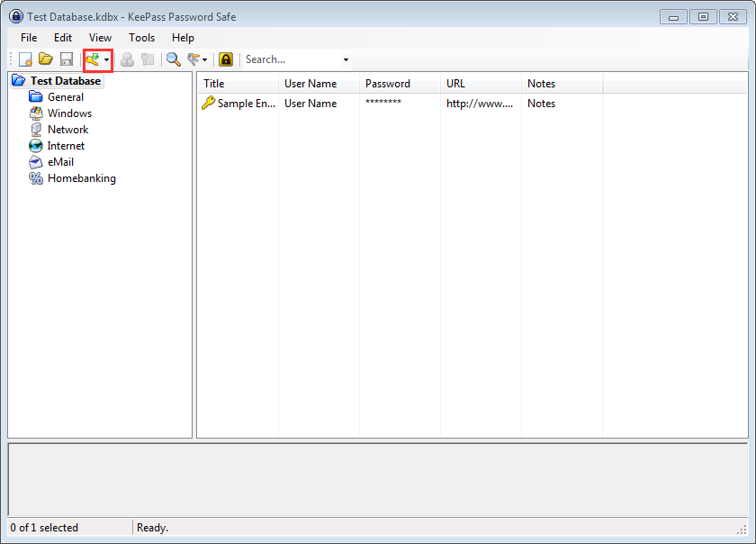756x544 pixels.
Task: Click the Internet group globe icon
Action: (36, 146)
